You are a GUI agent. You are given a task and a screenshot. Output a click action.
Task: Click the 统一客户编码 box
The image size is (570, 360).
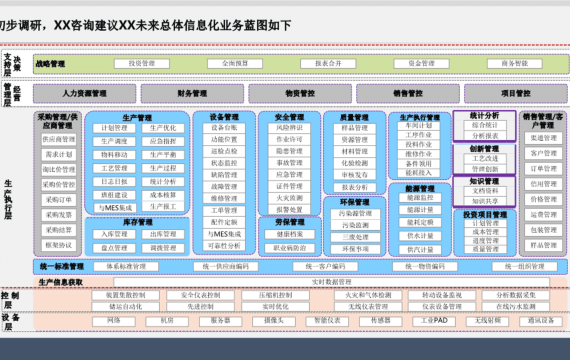point(325,267)
